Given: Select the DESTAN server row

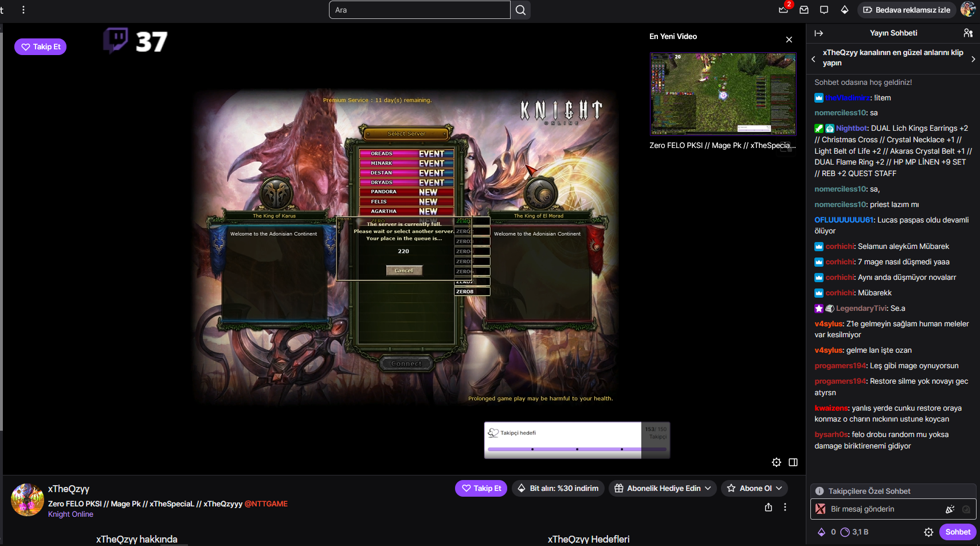Looking at the screenshot, I should (x=406, y=173).
